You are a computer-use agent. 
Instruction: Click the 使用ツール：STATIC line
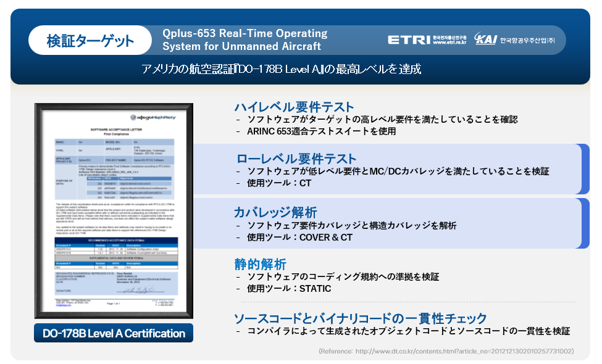289,289
